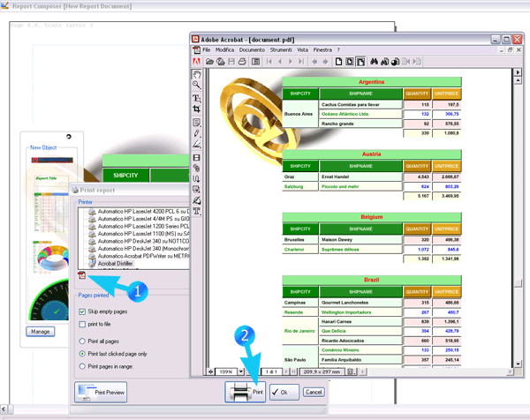Click the go forward view arrow in Acrobat
Viewport: 530px width, 420px height.
pyautogui.click(x=325, y=62)
